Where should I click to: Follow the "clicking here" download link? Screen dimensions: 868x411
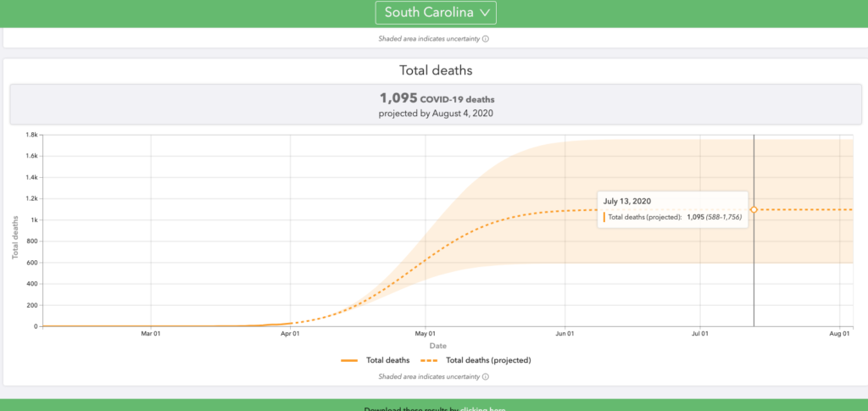click(x=483, y=409)
